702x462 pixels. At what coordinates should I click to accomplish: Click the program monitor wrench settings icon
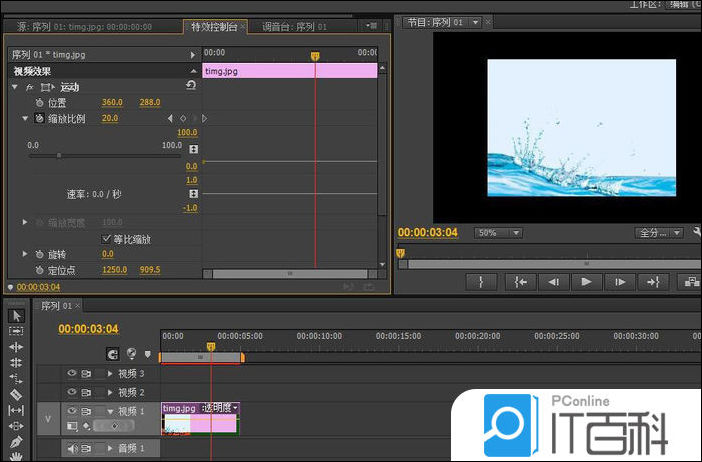(695, 232)
